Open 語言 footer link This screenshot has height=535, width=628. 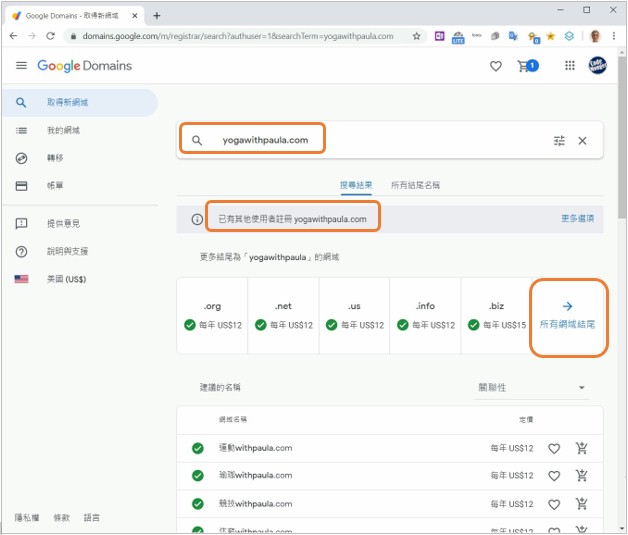tap(91, 518)
